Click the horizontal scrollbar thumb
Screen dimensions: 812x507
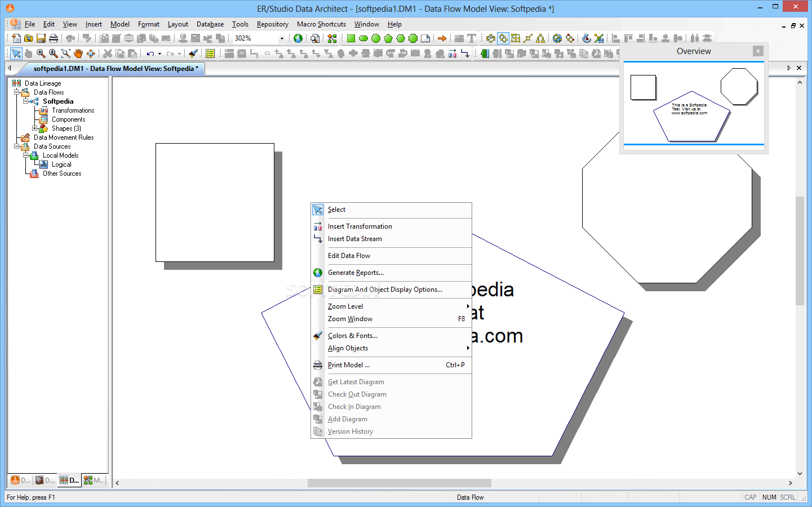(400, 483)
